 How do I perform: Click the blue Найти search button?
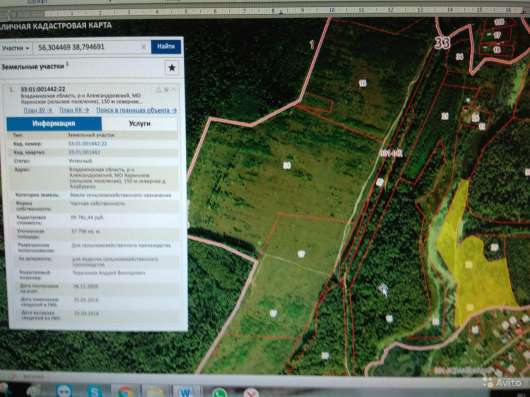[x=166, y=46]
